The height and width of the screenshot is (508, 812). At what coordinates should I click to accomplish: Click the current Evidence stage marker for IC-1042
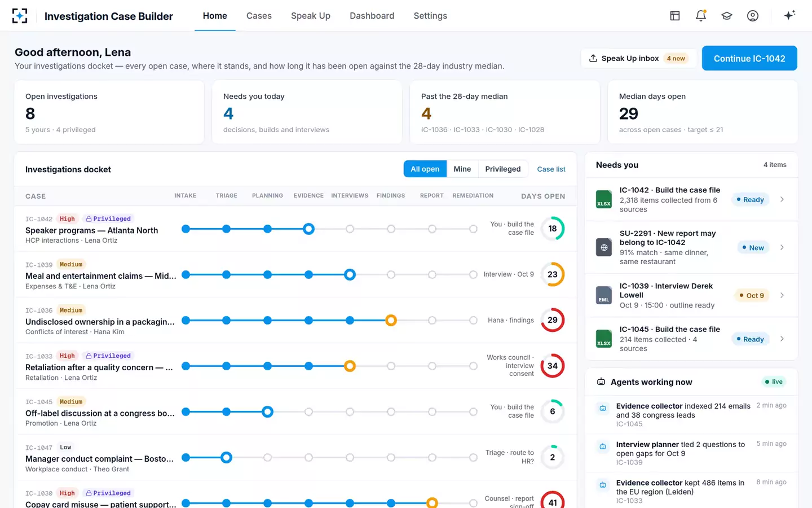[x=308, y=229]
